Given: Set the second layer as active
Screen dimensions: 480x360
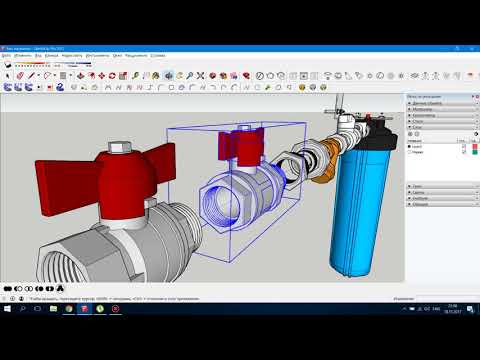Looking at the screenshot, I should [x=409, y=152].
